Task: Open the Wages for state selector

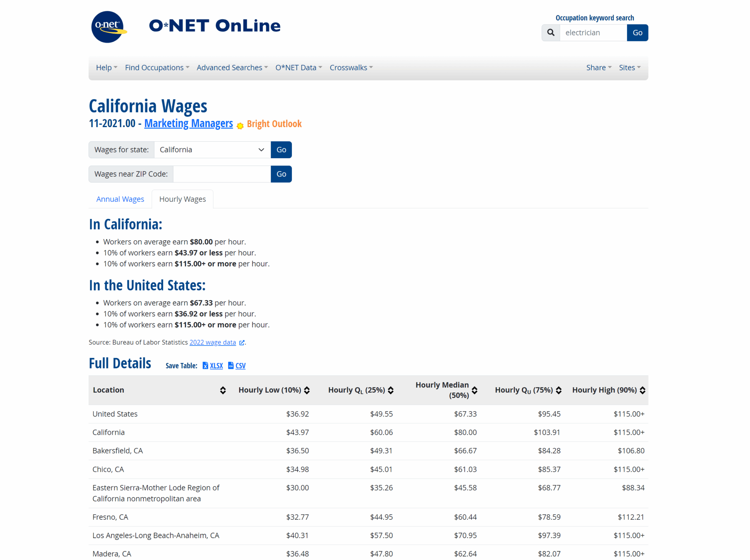Action: pos(212,150)
